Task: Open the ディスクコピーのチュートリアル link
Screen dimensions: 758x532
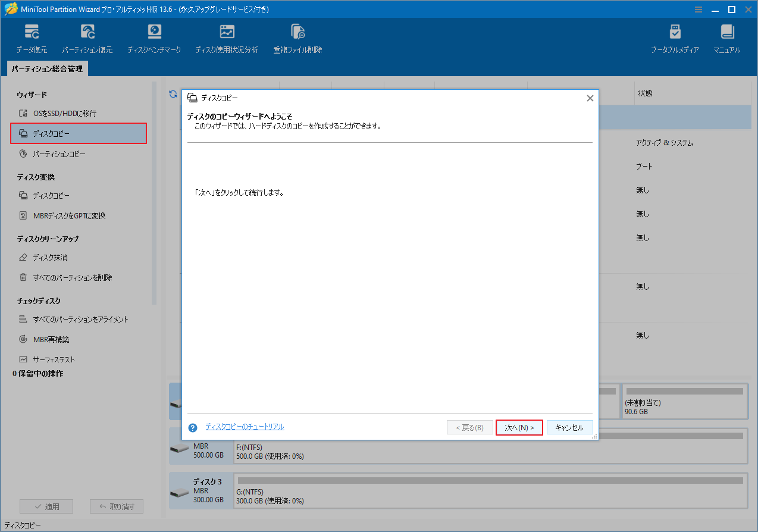Action: coord(243,427)
